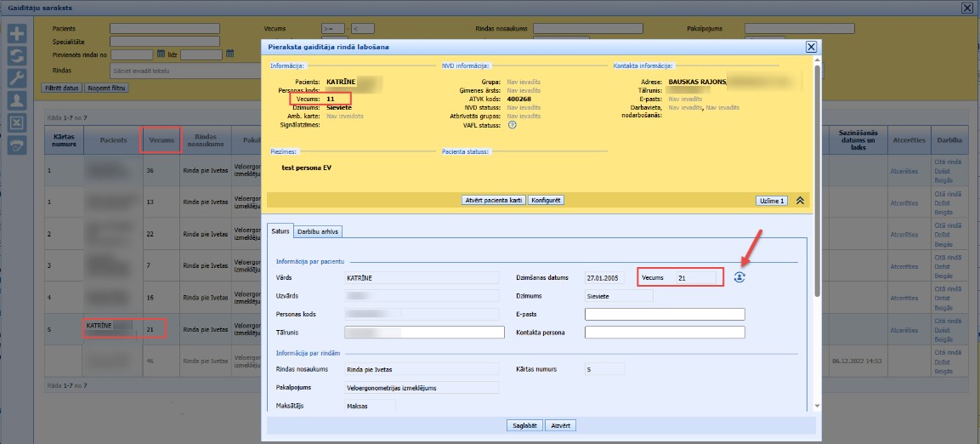Click the plus add icon in left sidebar

pyautogui.click(x=17, y=34)
